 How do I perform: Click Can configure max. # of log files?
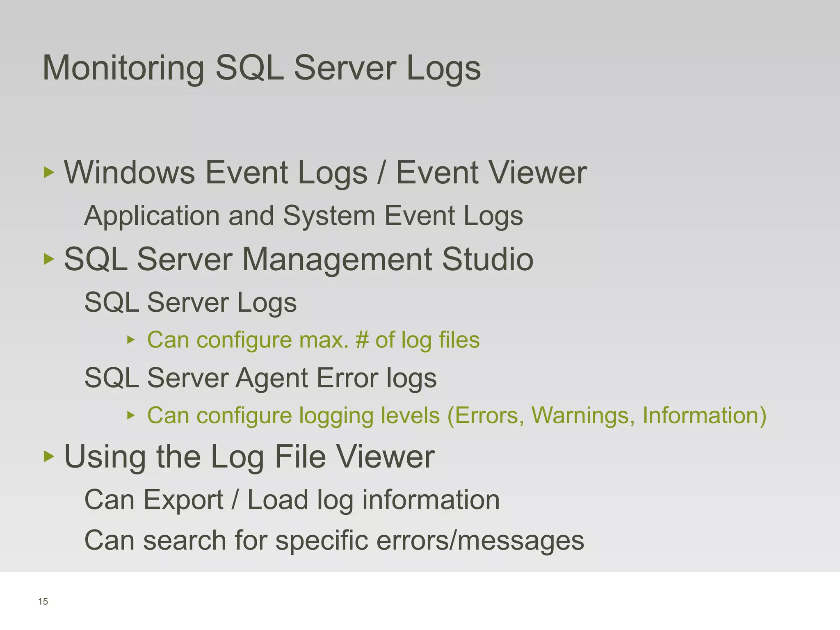pyautogui.click(x=313, y=340)
